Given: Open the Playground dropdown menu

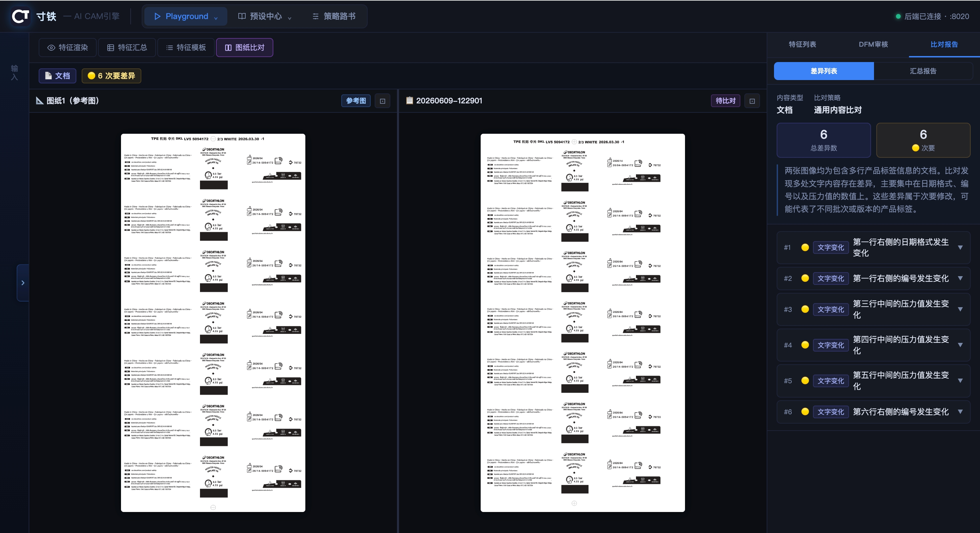Looking at the screenshot, I should tap(186, 16).
